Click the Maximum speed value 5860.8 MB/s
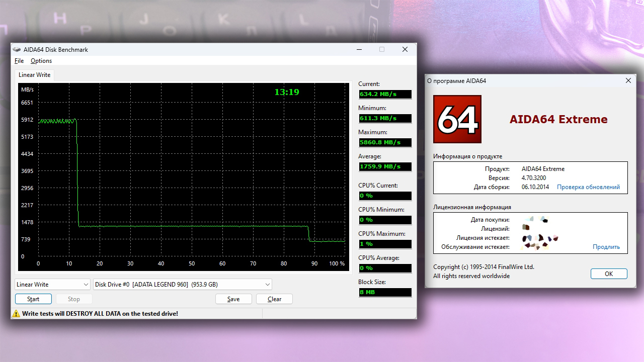This screenshot has height=362, width=644. [385, 143]
